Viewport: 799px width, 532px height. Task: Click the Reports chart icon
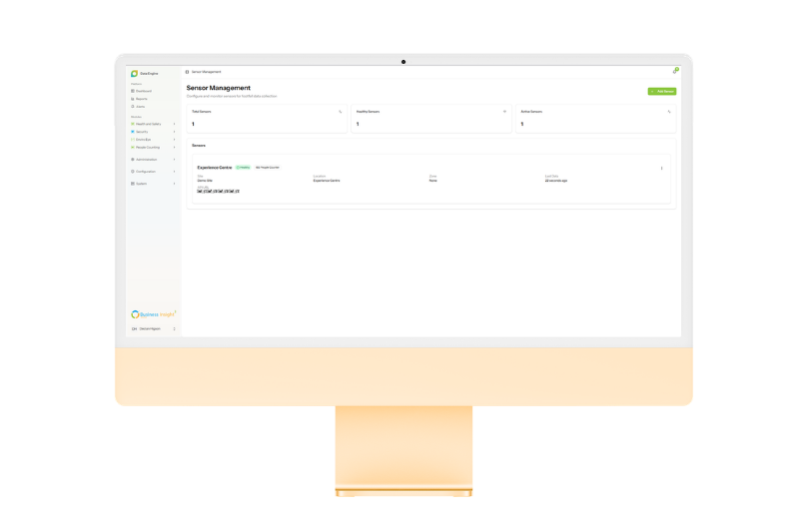click(133, 99)
